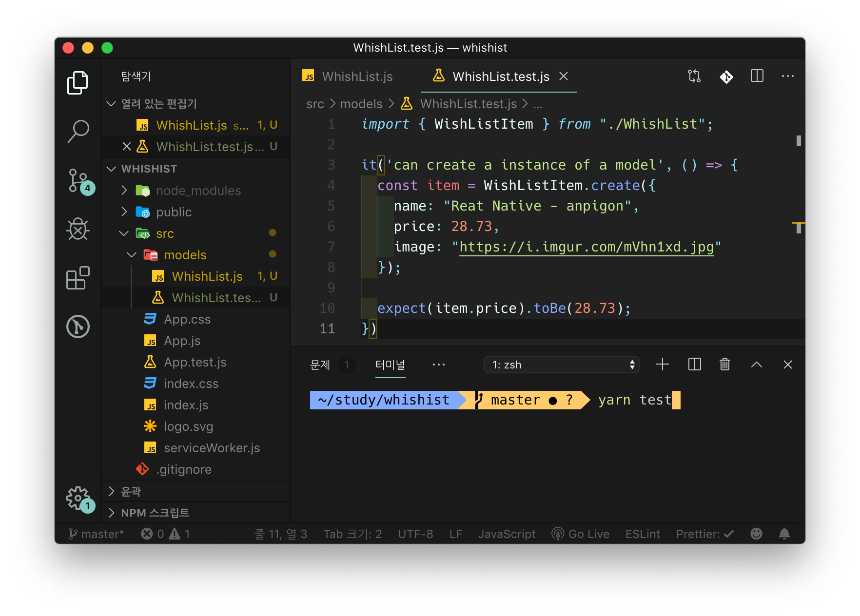Image resolution: width=860 pixels, height=616 pixels.
Task: Open the .gitignore file
Action: tap(195, 469)
